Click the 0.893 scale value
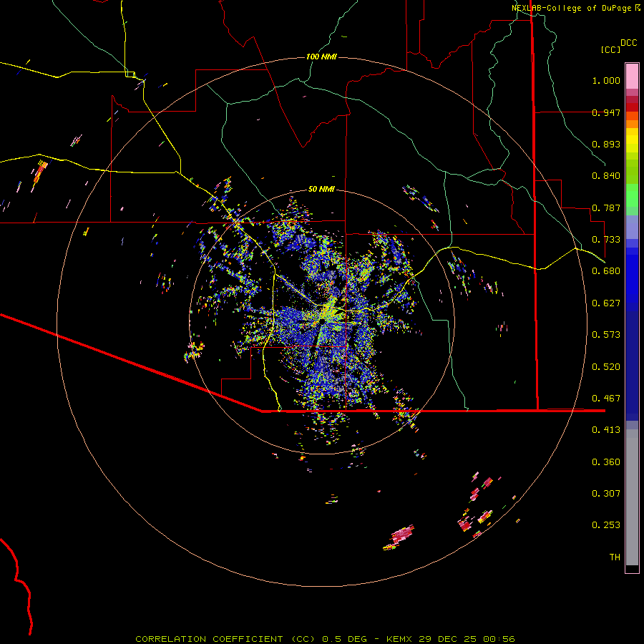The height and width of the screenshot is (644, 644). pyautogui.click(x=606, y=144)
